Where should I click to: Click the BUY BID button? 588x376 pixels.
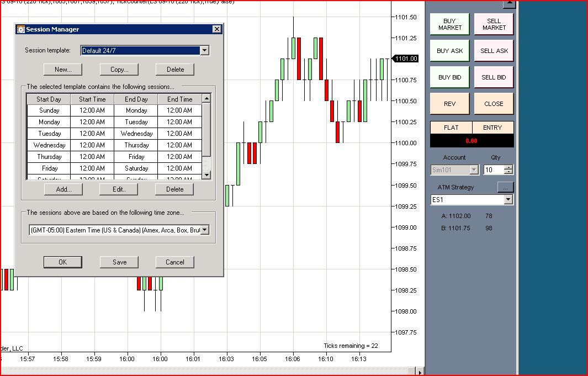(x=449, y=77)
